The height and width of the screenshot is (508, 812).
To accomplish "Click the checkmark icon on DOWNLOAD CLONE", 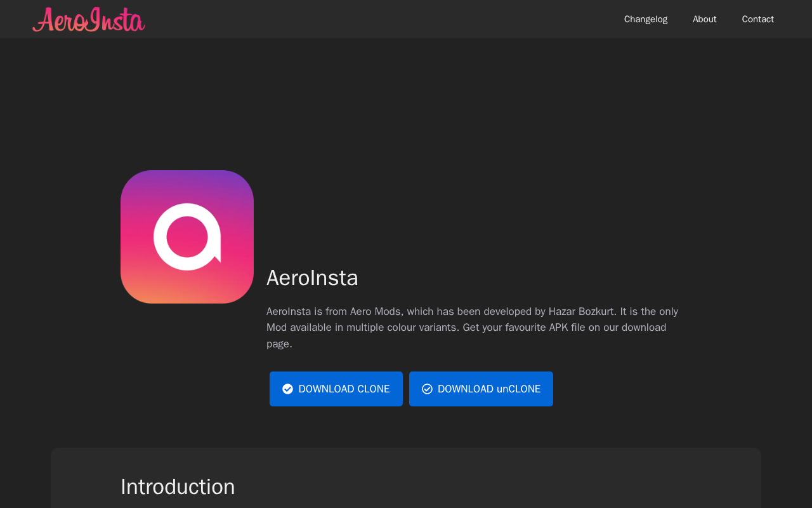I will pyautogui.click(x=288, y=389).
